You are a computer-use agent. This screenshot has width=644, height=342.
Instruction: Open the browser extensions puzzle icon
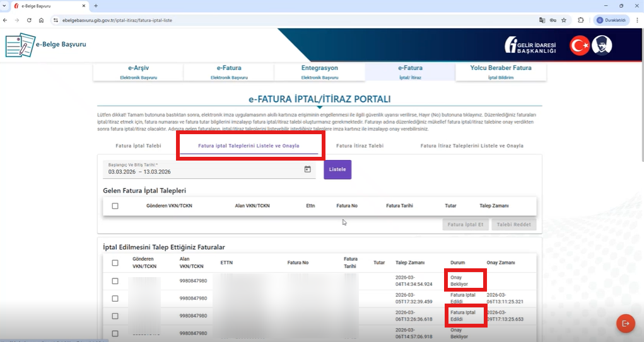point(581,20)
